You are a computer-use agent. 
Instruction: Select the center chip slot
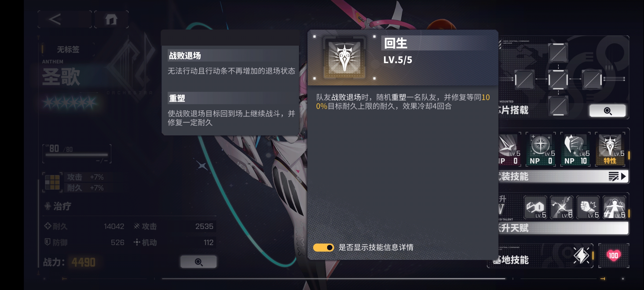point(558,79)
